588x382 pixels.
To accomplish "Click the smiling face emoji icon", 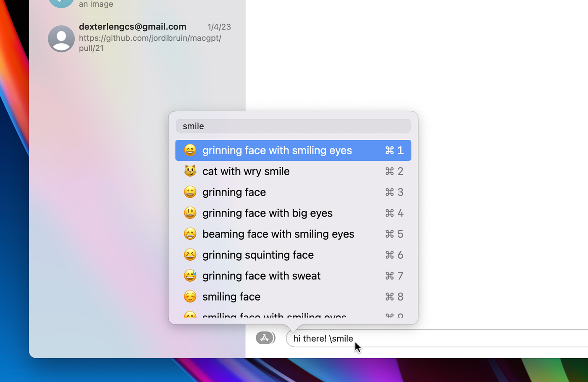I will click(190, 297).
